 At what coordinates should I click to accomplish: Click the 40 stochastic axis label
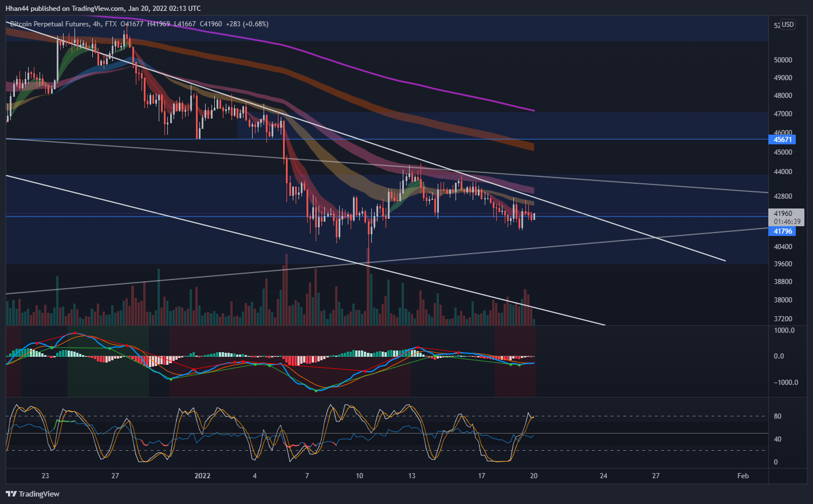tap(777, 439)
